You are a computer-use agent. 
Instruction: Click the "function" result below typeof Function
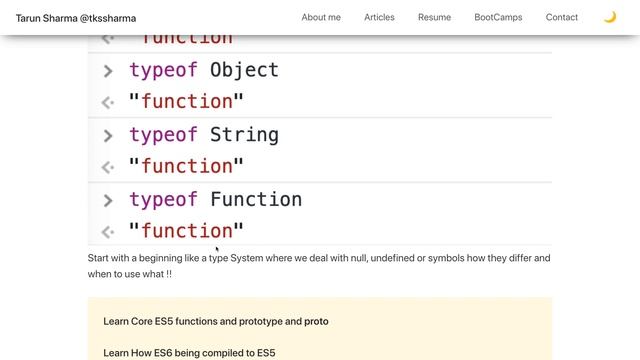coord(186,231)
